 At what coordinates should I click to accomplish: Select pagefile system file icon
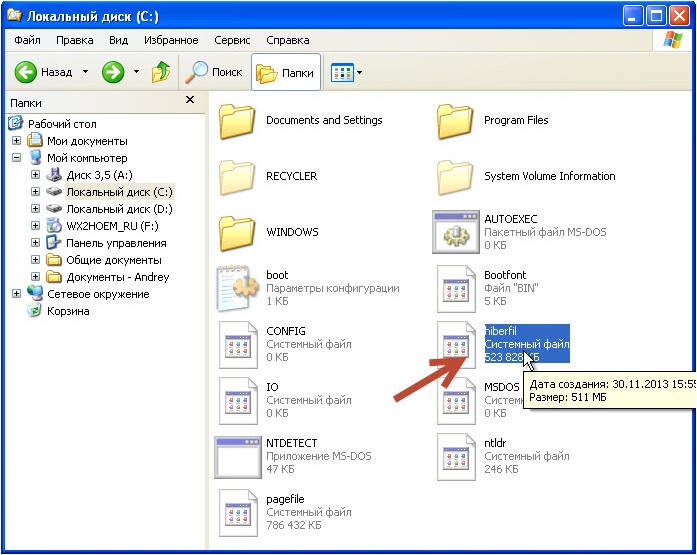tap(238, 513)
